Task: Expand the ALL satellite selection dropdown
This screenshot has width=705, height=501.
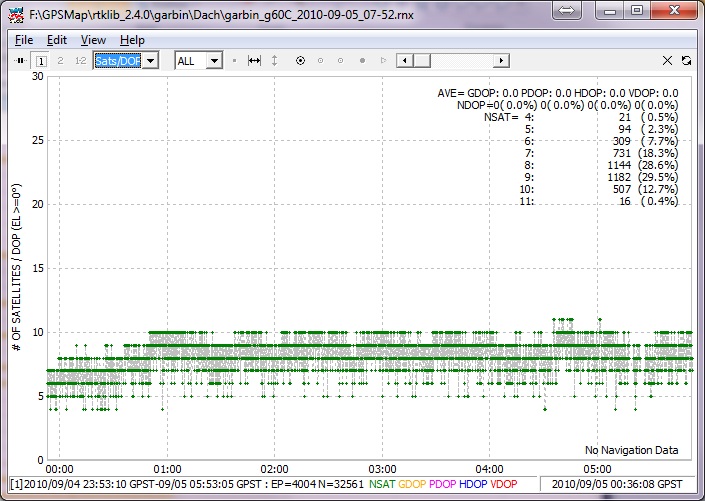Action: (213, 61)
